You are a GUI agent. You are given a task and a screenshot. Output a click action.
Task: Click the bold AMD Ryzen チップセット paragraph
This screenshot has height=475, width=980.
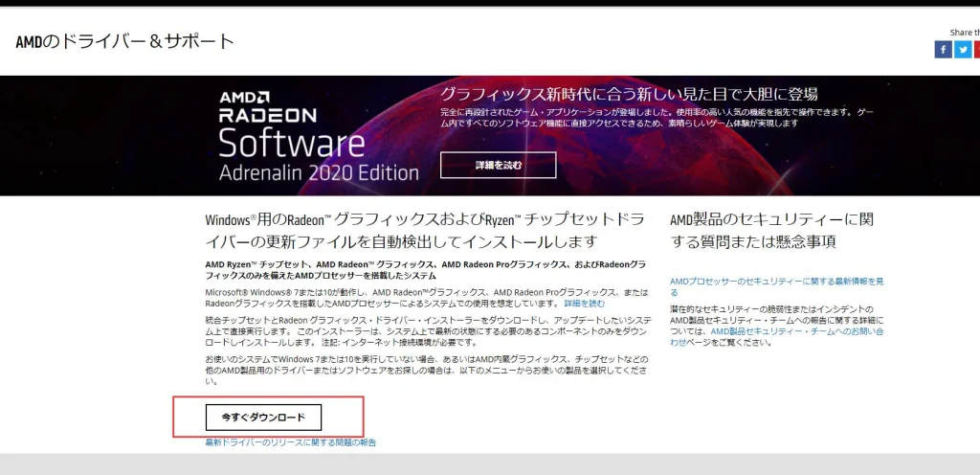pyautogui.click(x=426, y=270)
